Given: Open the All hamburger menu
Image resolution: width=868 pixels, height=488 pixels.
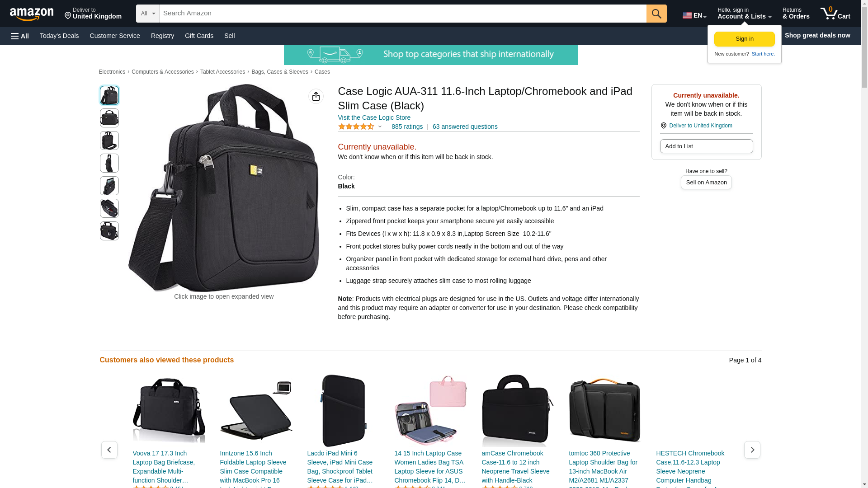Looking at the screenshot, I should (x=20, y=36).
